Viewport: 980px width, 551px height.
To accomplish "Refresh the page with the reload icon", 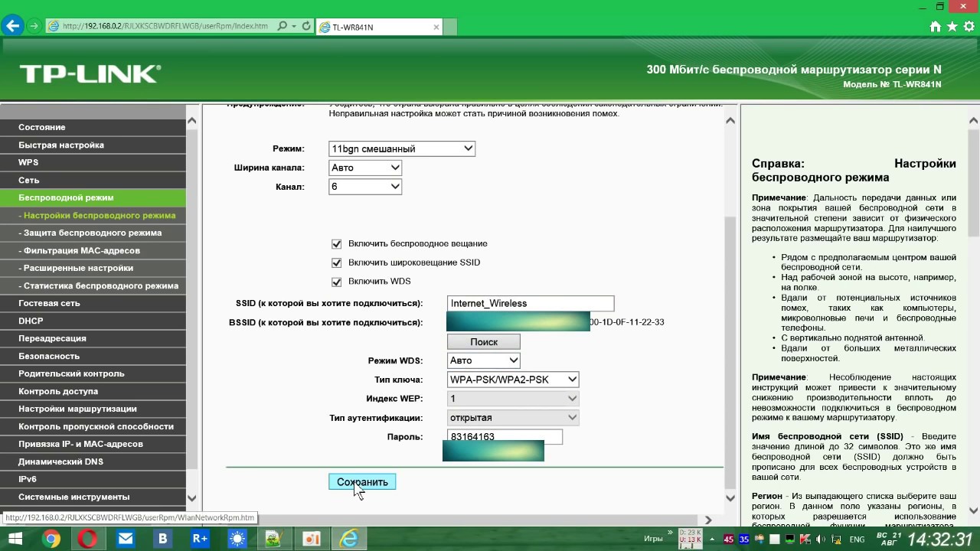I will tap(306, 26).
